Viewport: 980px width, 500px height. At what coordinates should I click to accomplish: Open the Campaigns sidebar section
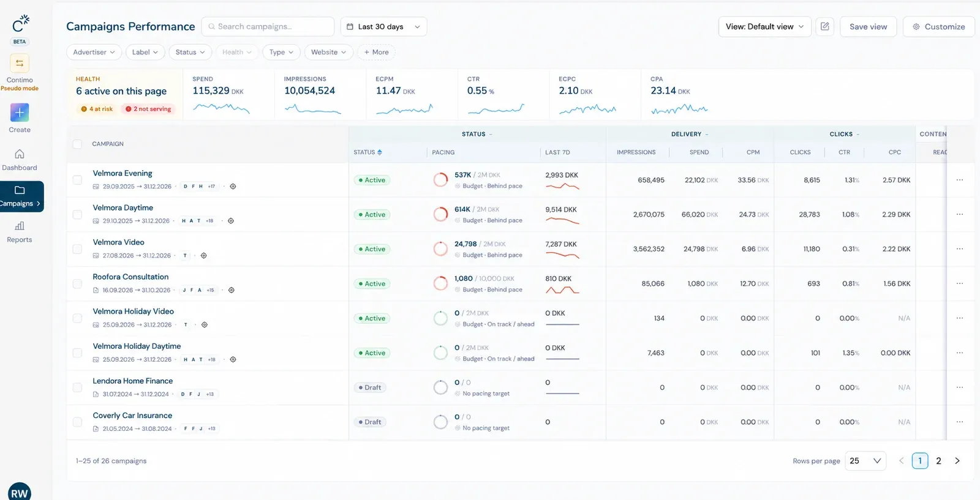tap(20, 196)
